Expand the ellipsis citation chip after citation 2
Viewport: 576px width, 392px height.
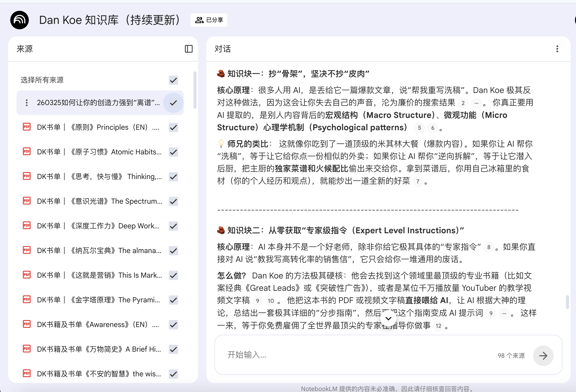coord(476,103)
